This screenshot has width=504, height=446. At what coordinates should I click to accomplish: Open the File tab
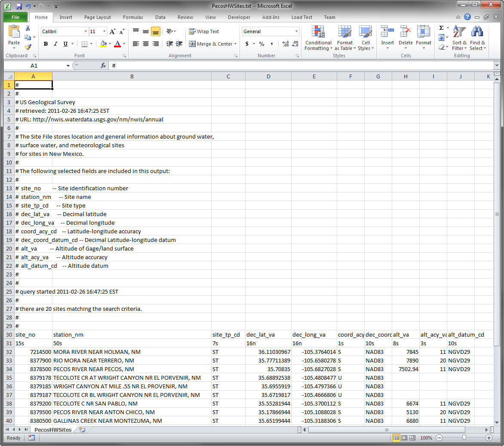pos(15,17)
